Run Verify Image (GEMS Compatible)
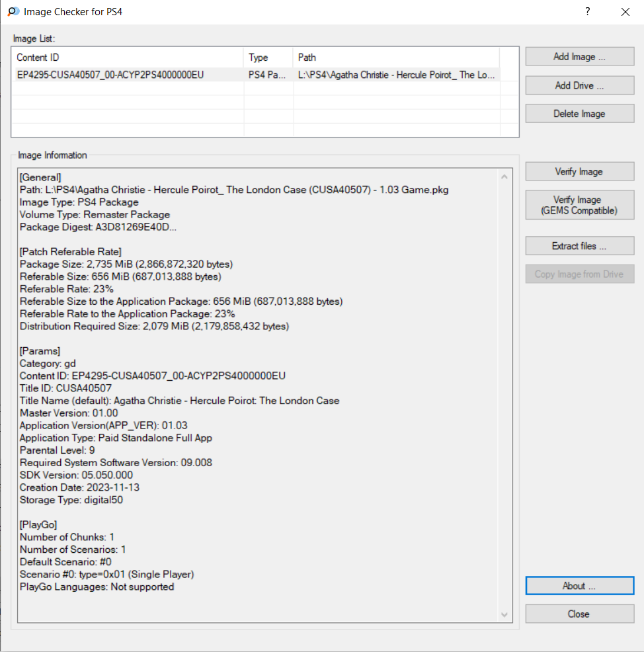The image size is (644, 652). [x=580, y=205]
